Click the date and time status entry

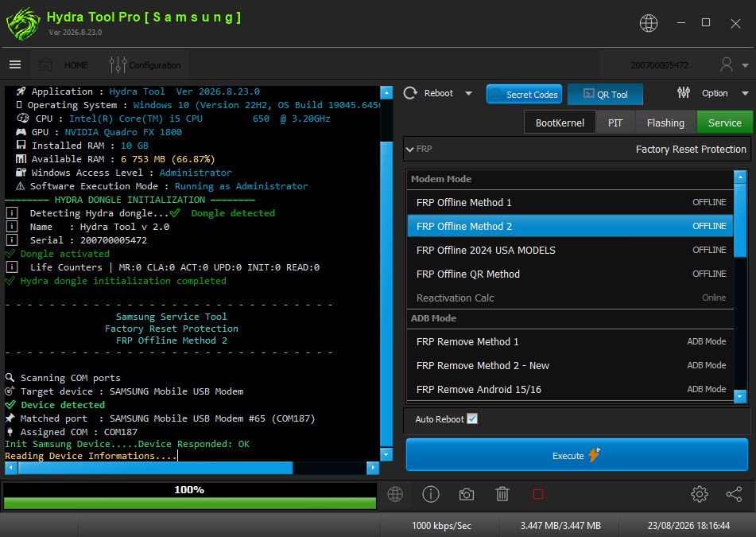688,525
